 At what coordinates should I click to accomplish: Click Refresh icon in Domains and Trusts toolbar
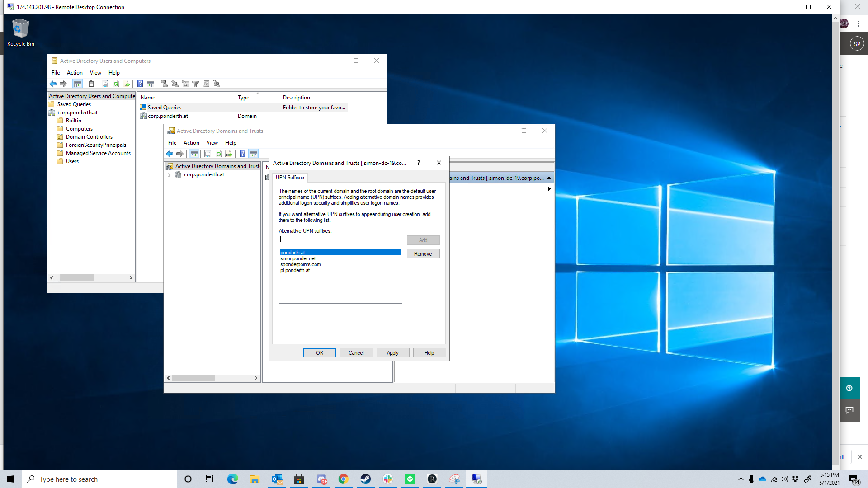218,154
